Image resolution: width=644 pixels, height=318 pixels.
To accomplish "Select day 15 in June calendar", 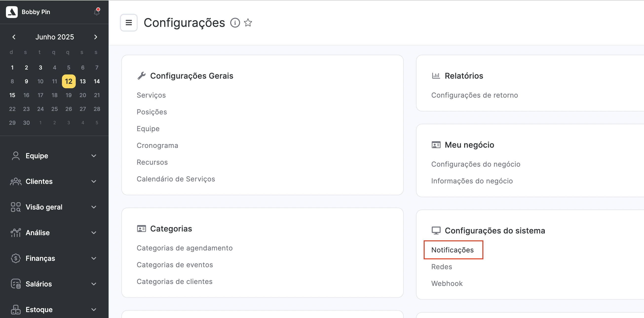I will [12, 95].
